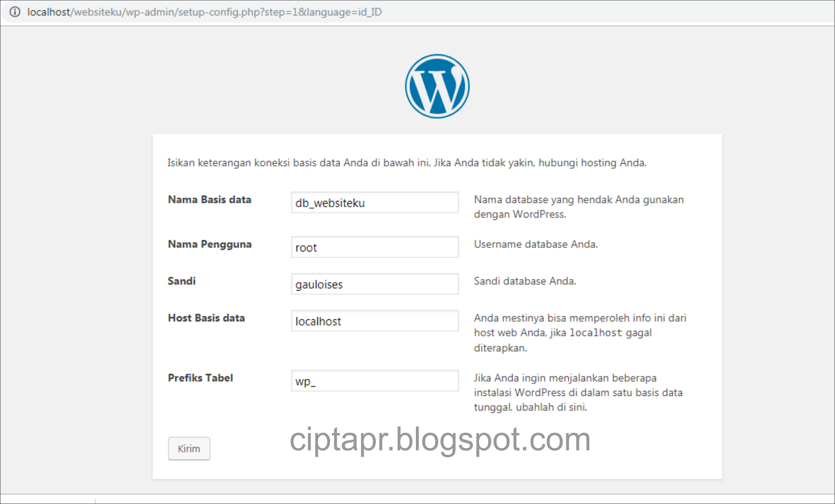Click the Host Basis data label
835x504 pixels.
[x=206, y=318]
